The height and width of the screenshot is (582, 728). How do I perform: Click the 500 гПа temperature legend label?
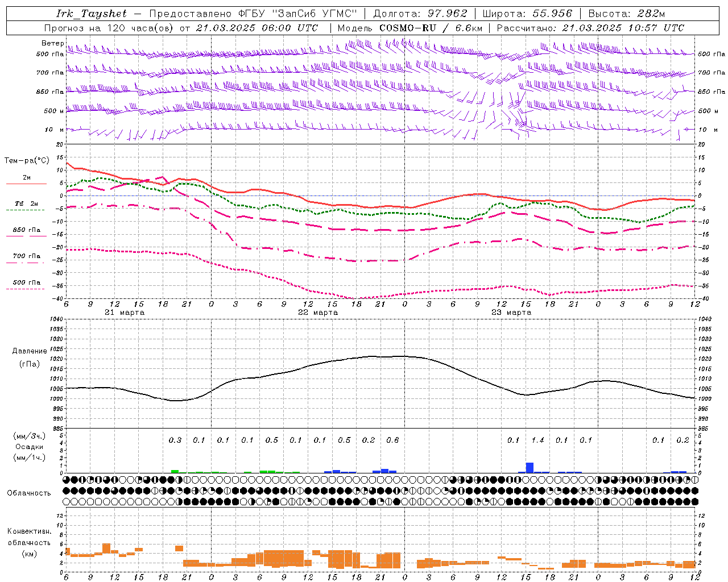coord(27,282)
